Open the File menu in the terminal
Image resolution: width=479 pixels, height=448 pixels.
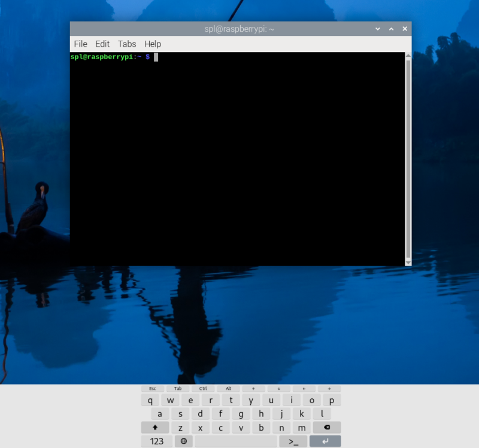[80, 44]
